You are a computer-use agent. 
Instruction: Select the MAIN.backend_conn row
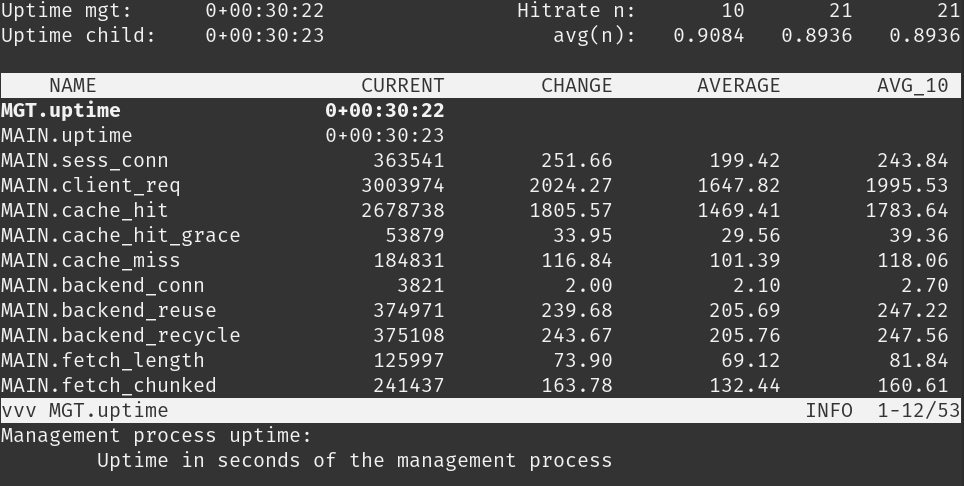pos(103,286)
